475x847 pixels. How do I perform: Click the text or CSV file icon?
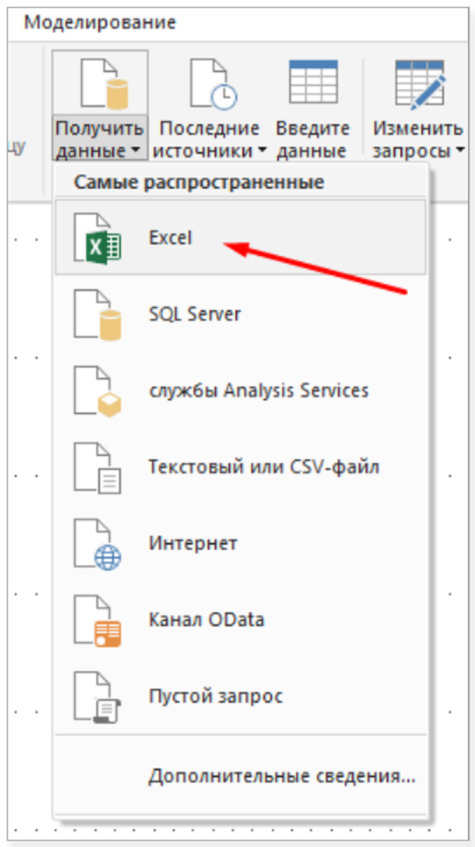[x=97, y=468]
